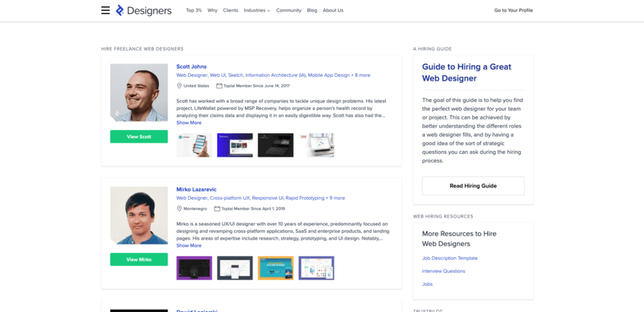
Task: Expand Mirko's bio with Show More
Action: [x=189, y=245]
